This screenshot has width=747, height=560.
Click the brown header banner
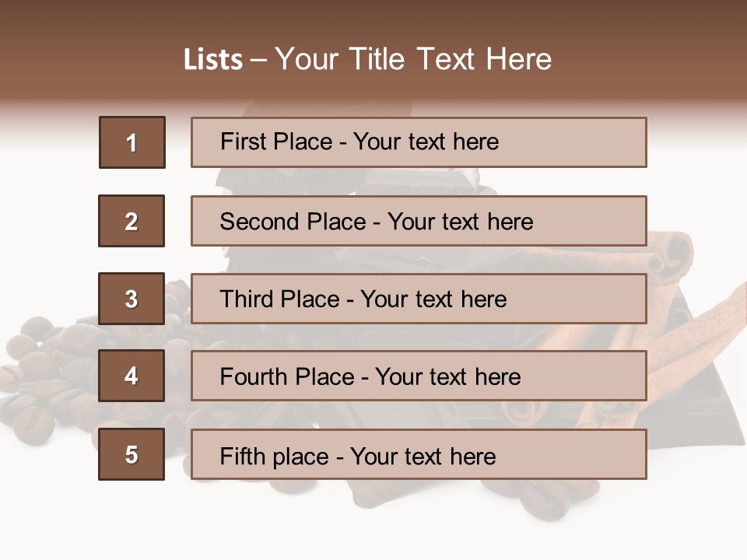[373, 52]
